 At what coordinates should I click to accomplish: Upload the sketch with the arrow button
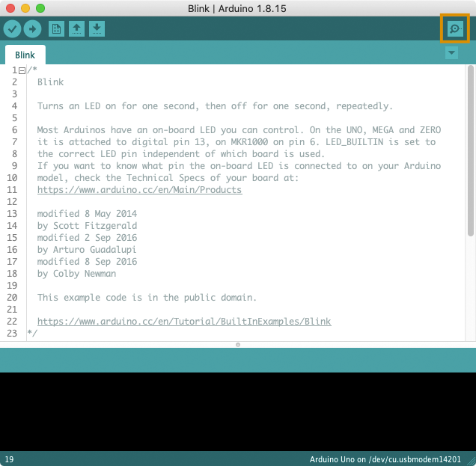[32, 29]
